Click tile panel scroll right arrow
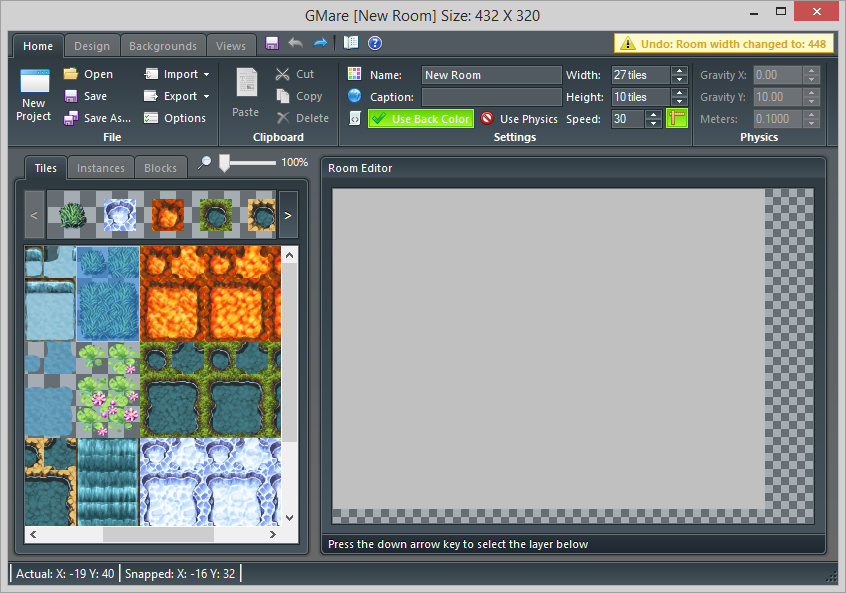Viewport: 846px width, 593px height. pos(272,534)
